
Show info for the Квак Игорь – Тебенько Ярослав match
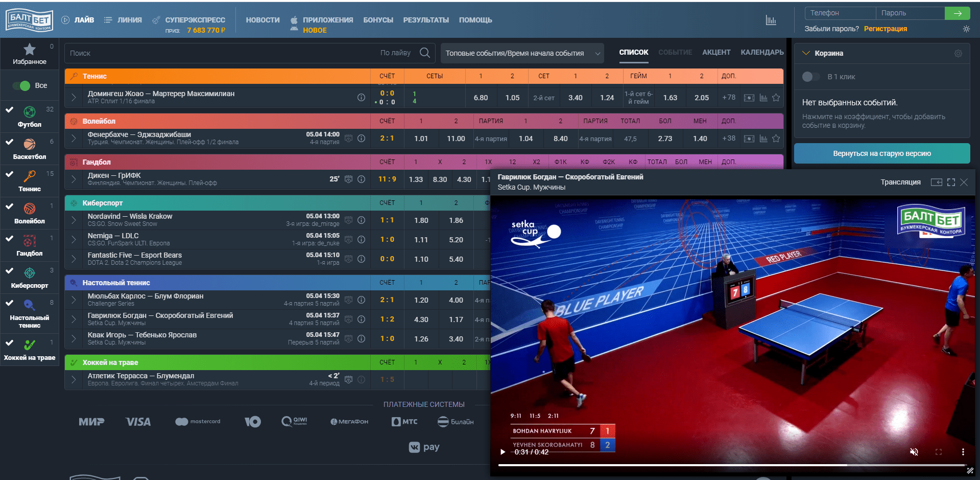(361, 338)
